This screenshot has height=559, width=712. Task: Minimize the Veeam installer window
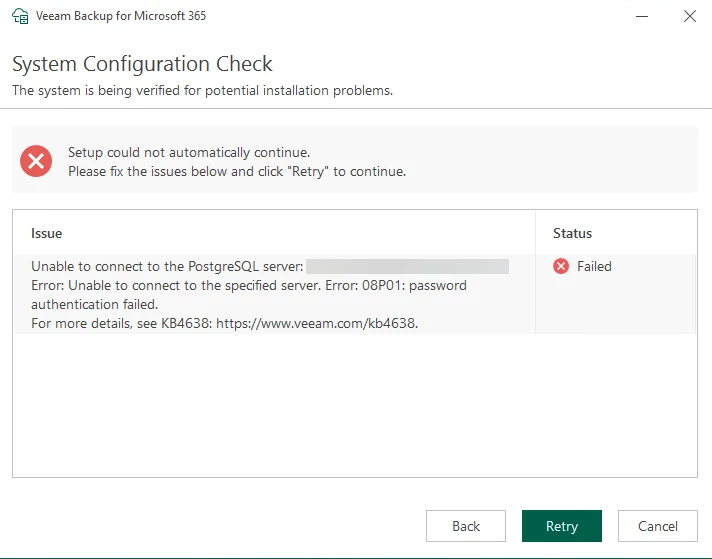[x=642, y=16]
